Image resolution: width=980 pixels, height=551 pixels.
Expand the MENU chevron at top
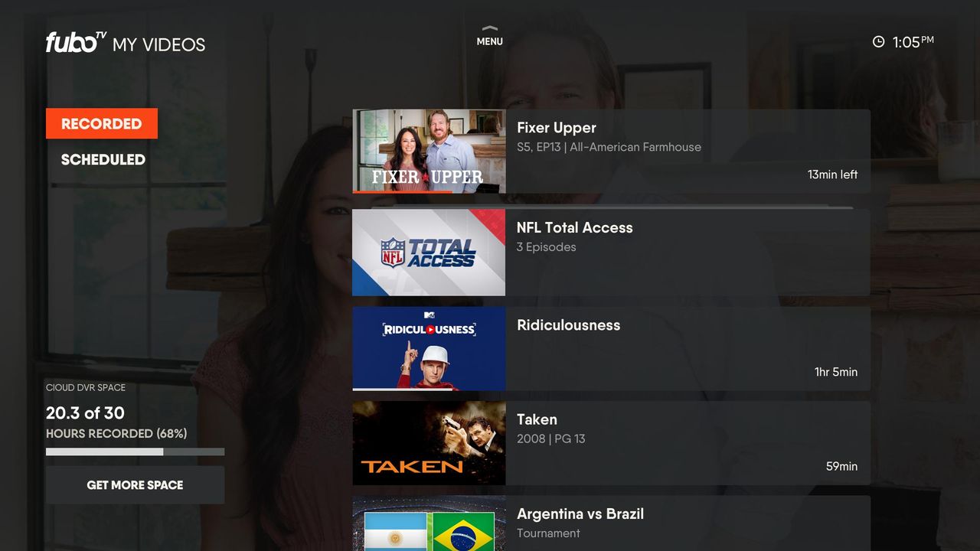(490, 29)
